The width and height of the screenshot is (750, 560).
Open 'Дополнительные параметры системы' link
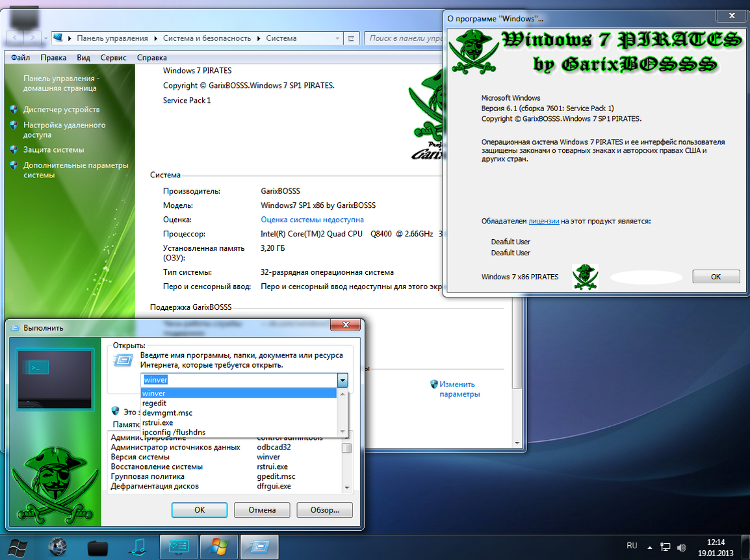pyautogui.click(x=75, y=170)
